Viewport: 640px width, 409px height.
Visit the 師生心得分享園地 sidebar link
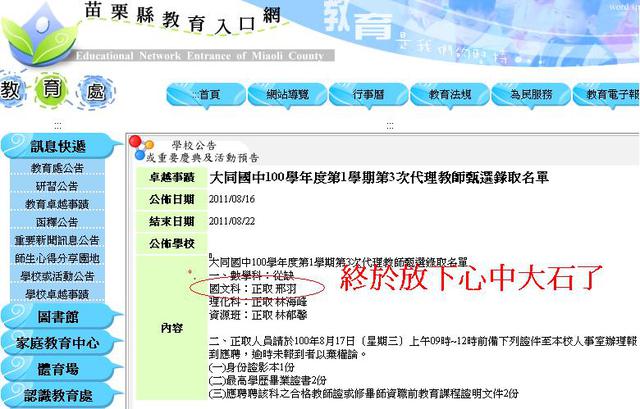58,258
